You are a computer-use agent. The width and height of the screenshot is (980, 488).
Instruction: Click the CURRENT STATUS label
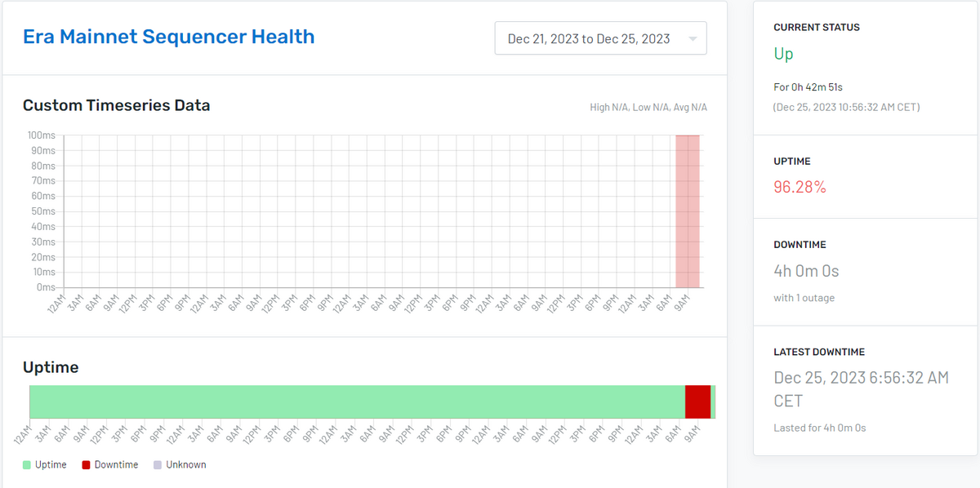[x=817, y=27]
